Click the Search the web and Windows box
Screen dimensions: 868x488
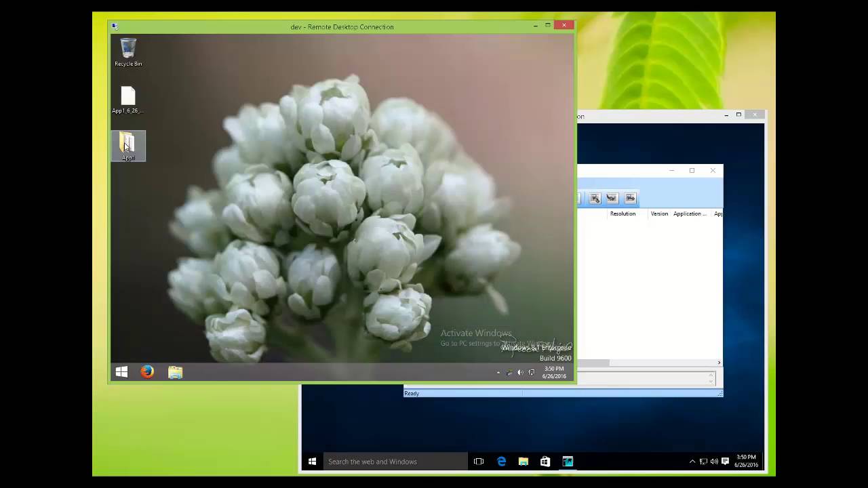395,462
